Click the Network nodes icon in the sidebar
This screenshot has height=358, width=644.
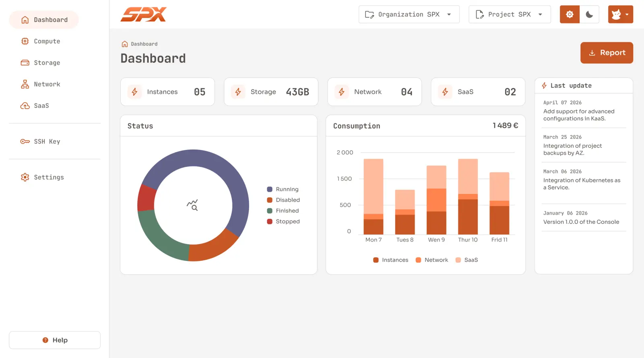[25, 84]
